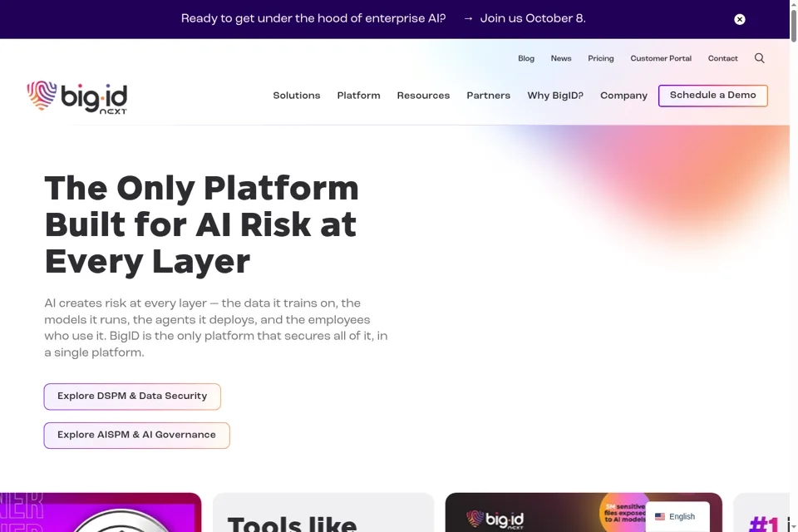Image resolution: width=798 pixels, height=532 pixels.
Task: Open the Company menu
Action: click(624, 96)
